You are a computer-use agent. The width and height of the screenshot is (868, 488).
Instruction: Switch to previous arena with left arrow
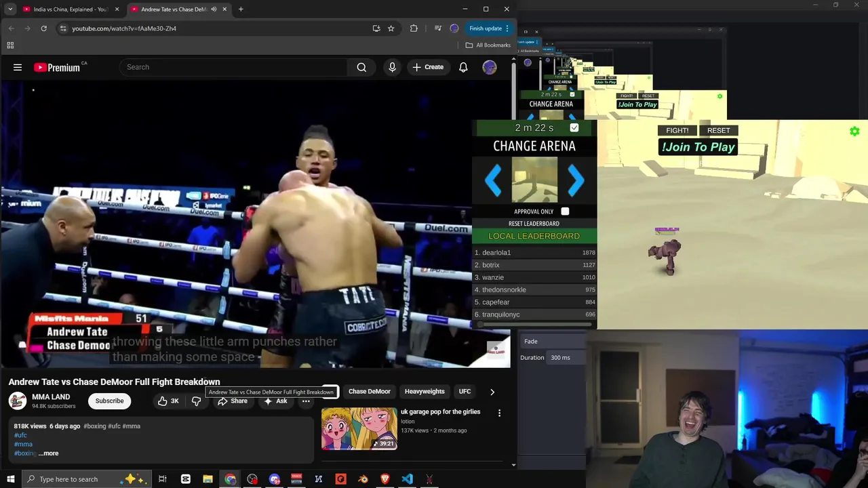(x=494, y=180)
